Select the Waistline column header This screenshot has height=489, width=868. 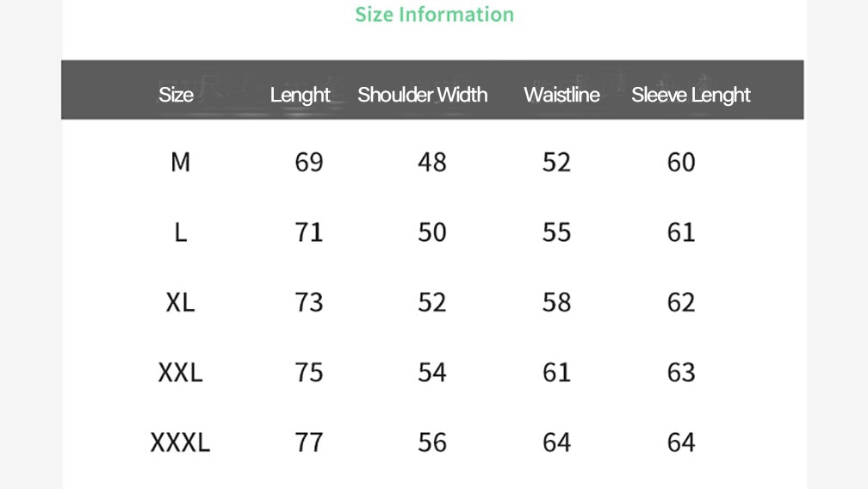point(561,95)
